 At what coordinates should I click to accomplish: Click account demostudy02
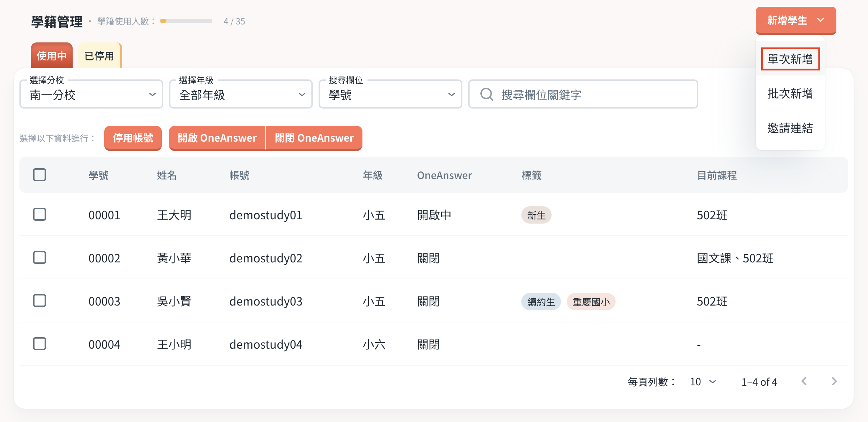coord(266,258)
